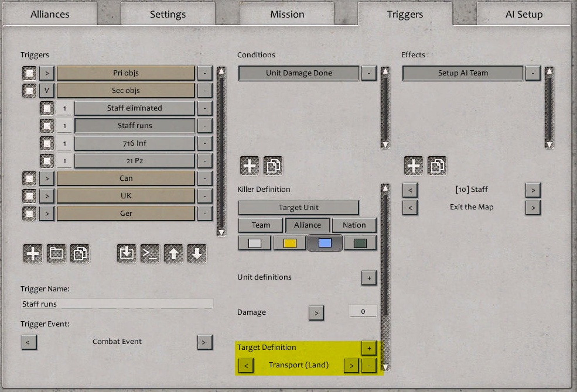Select Nation in the Killer Definition
The image size is (577, 392).
[354, 225]
